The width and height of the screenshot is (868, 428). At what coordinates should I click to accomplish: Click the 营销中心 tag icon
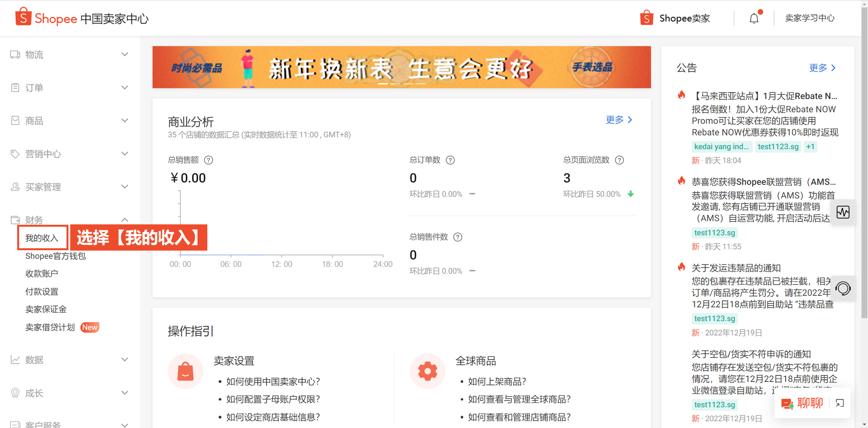click(15, 154)
